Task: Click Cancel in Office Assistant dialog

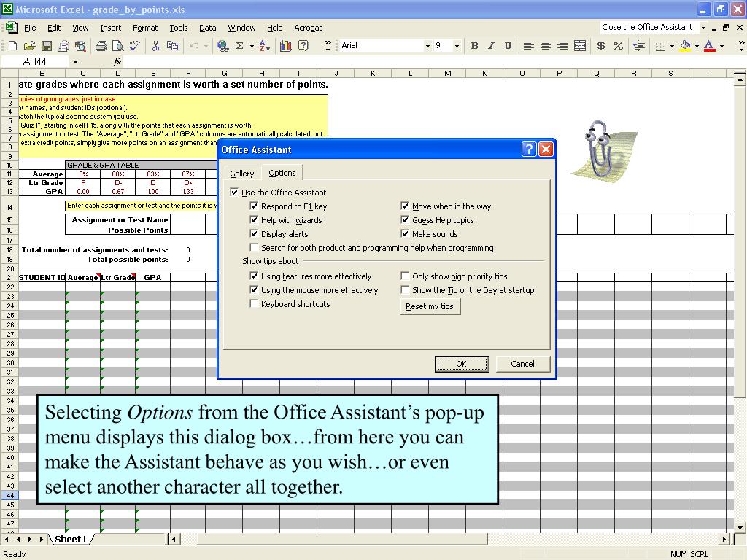Action: (522, 364)
